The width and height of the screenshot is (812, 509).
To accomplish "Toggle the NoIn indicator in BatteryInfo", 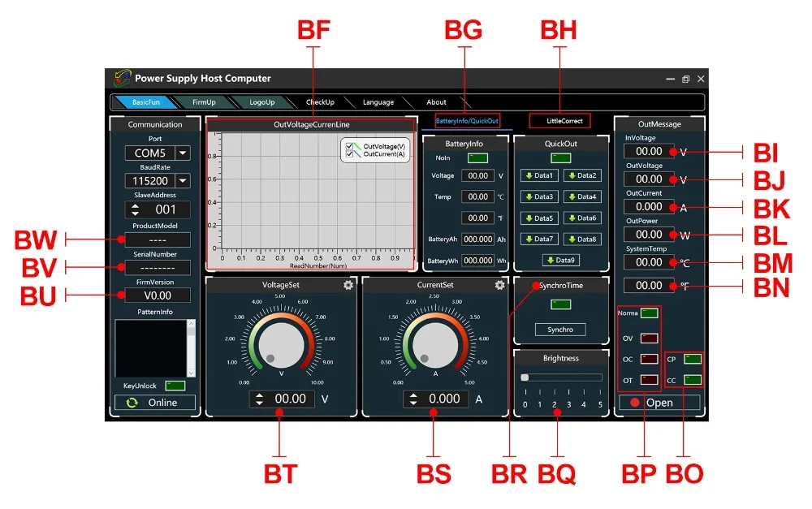I will point(477,158).
